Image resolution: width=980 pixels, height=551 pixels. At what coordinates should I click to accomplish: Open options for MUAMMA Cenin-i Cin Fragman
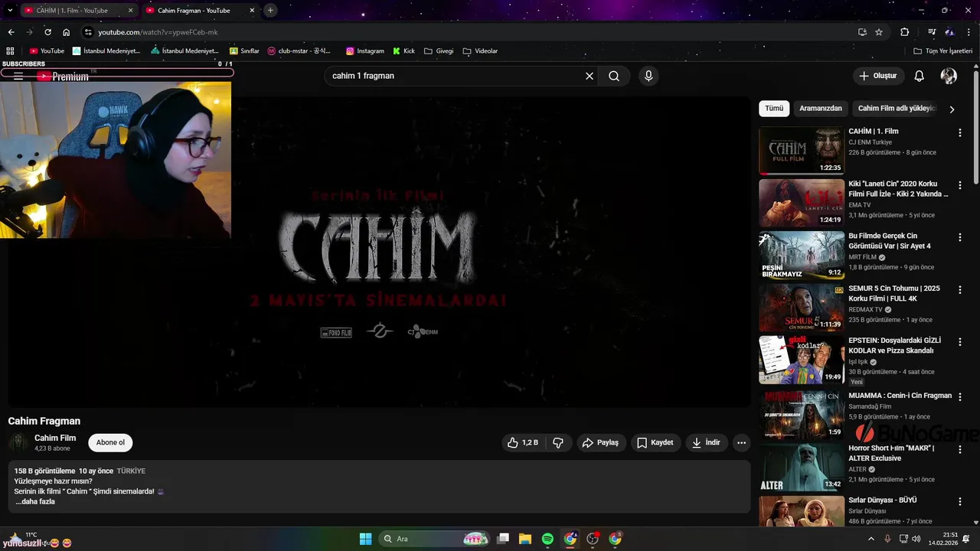[960, 396]
